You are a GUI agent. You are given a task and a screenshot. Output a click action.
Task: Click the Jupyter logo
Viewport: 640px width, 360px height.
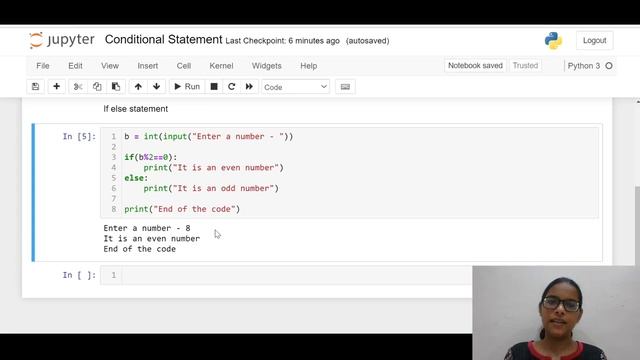pos(62,40)
